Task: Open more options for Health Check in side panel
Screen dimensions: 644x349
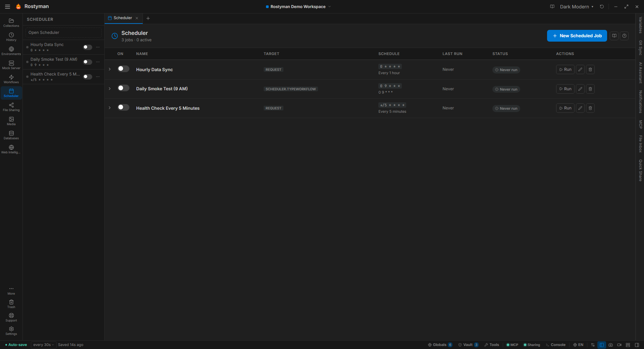Action: [98, 77]
